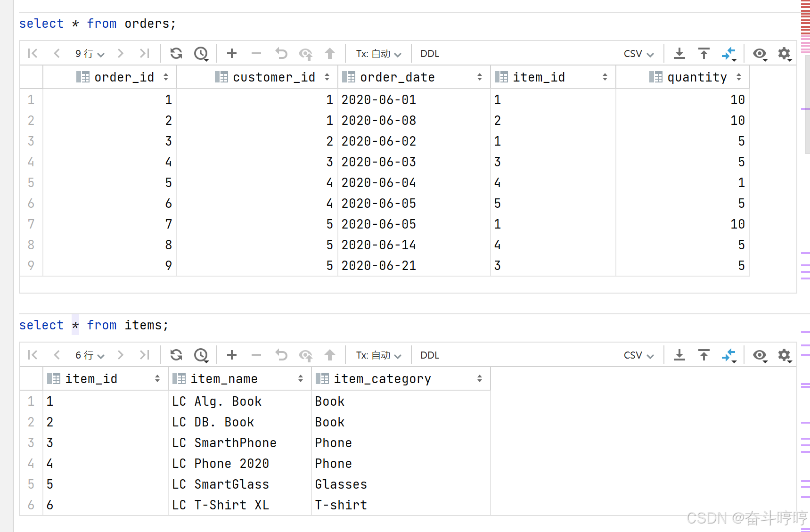The width and height of the screenshot is (810, 532).
Task: Open CSV format dropdown in orders toolbar
Action: coord(639,54)
